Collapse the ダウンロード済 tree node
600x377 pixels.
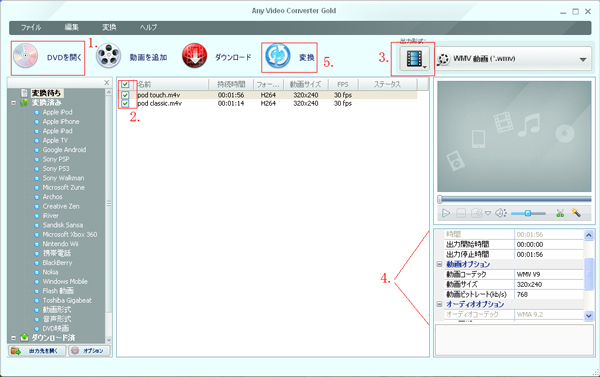point(14,338)
